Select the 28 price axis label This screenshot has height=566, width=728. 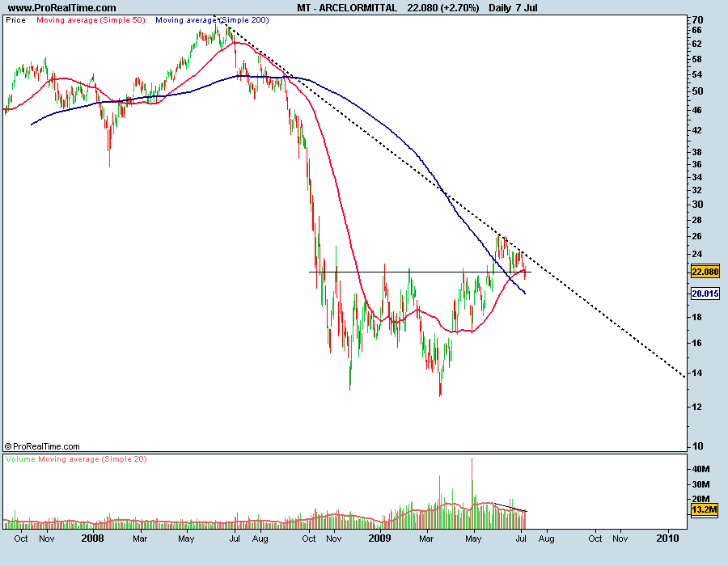click(697, 221)
